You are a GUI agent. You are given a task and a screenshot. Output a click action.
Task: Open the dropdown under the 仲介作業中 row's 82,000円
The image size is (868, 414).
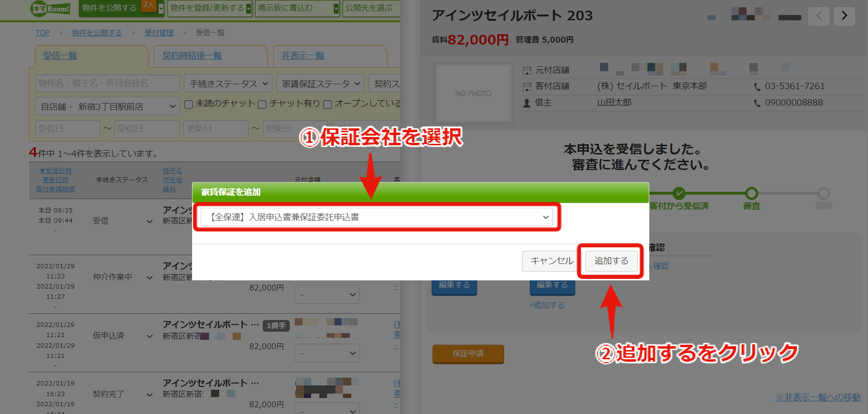tap(327, 294)
